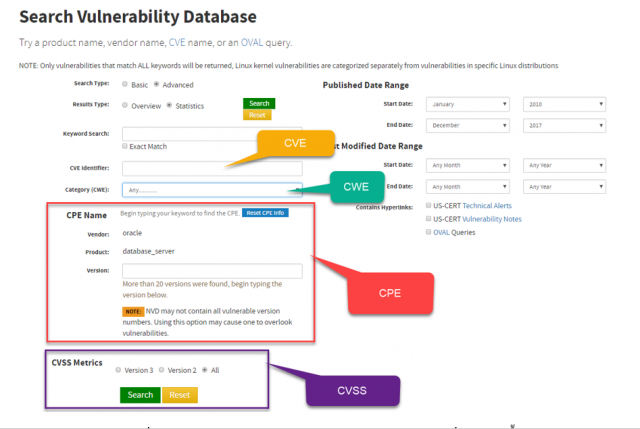Select the CVSS Version 3 radio button

tap(118, 370)
